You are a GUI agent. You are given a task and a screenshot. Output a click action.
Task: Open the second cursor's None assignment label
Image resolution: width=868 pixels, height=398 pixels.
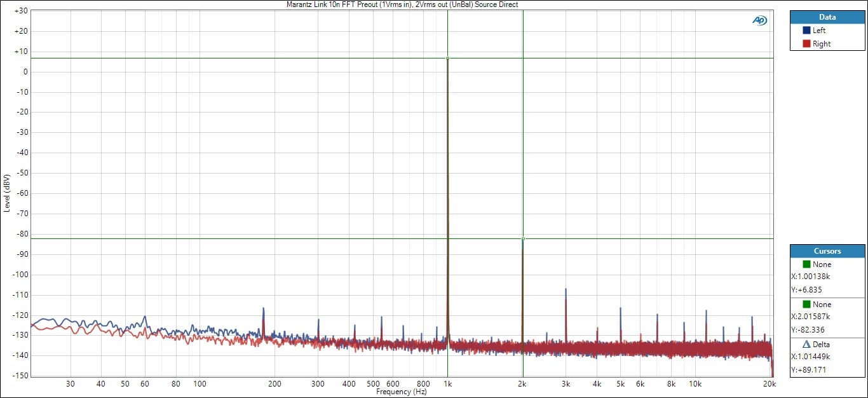(822, 305)
